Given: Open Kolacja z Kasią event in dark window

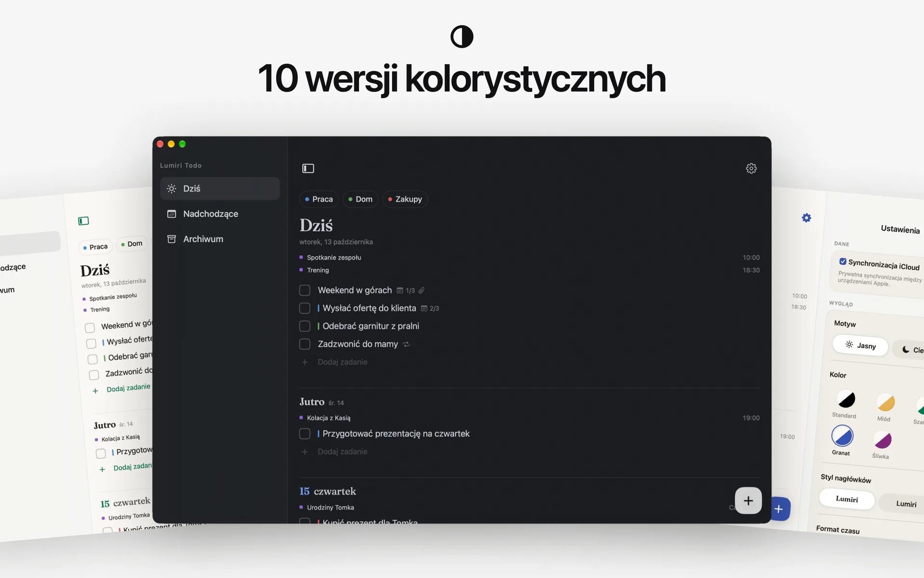Looking at the screenshot, I should (x=329, y=418).
